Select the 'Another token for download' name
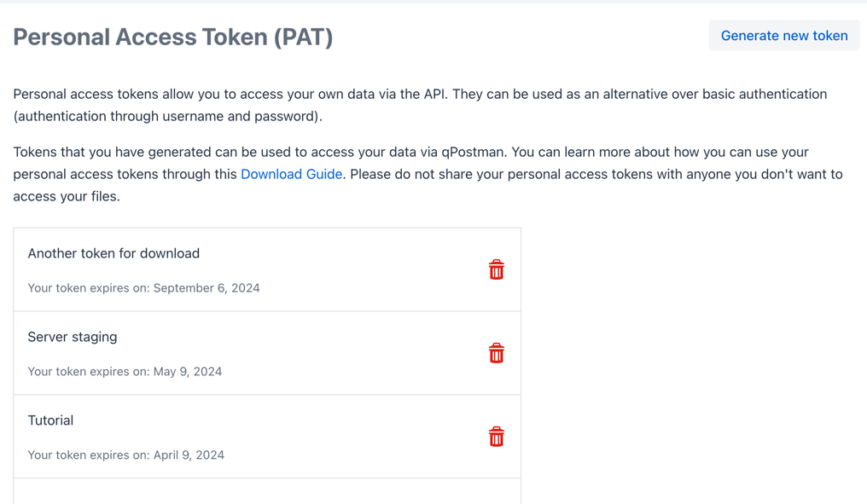 [x=113, y=253]
